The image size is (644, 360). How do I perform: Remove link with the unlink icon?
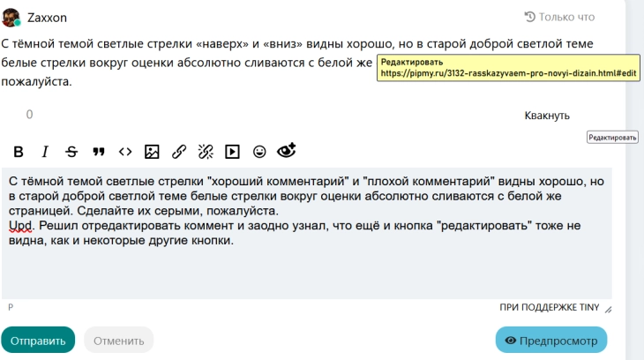(206, 152)
